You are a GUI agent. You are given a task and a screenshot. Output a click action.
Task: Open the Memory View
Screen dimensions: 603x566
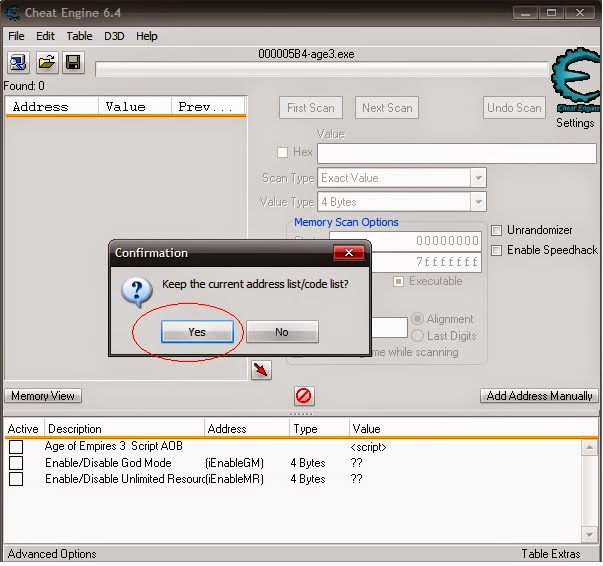[43, 396]
